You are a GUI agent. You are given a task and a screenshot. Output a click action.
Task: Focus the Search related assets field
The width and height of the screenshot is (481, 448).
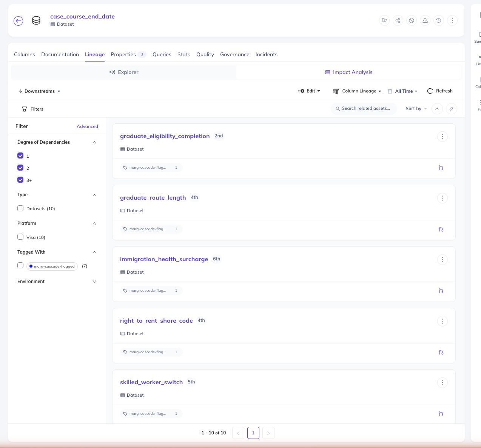pyautogui.click(x=364, y=108)
